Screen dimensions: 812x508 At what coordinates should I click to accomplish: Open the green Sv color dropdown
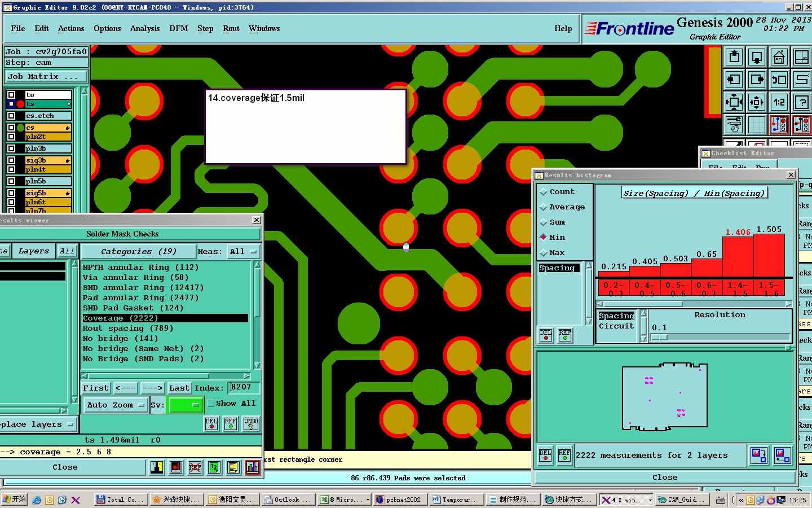pyautogui.click(x=186, y=405)
